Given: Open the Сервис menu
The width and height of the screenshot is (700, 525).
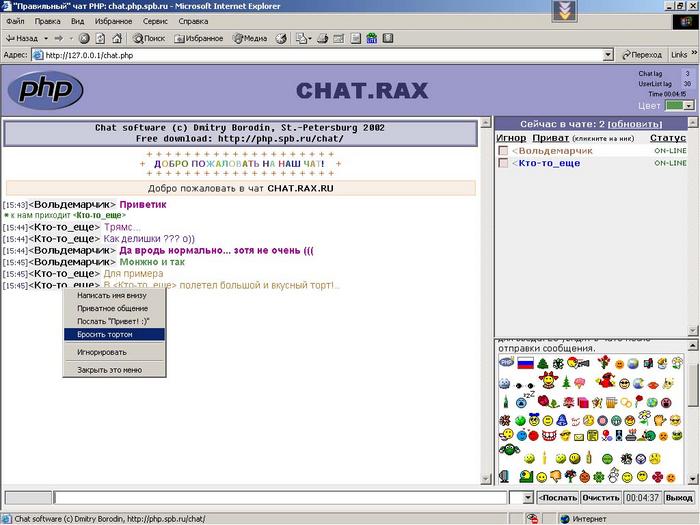Looking at the screenshot, I should pyautogui.click(x=155, y=21).
